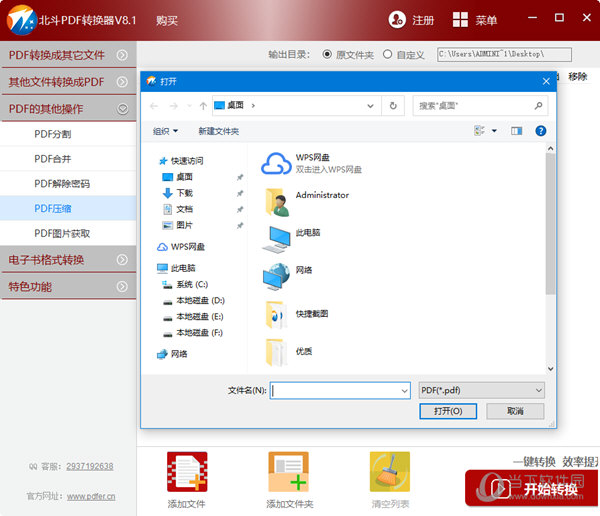Go up one folder level arrow
This screenshot has height=516, width=600.
203,106
